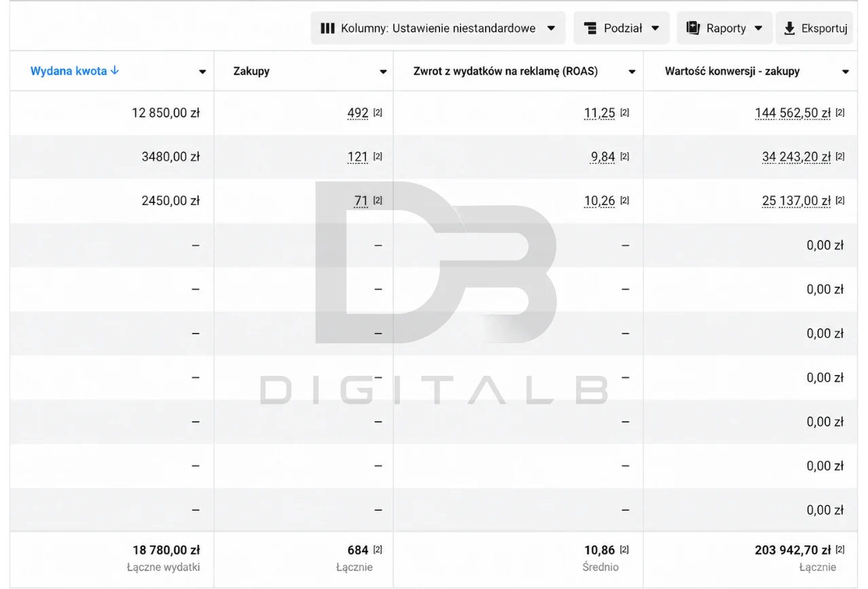Click the spent amount 2450,00 zł
Image resolution: width=868 pixels, height=589 pixels.
[170, 202]
